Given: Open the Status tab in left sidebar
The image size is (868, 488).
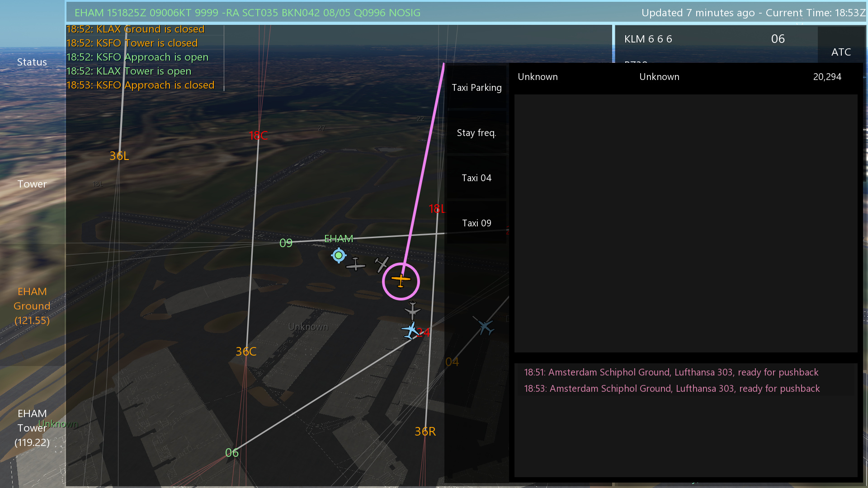Looking at the screenshot, I should [32, 62].
